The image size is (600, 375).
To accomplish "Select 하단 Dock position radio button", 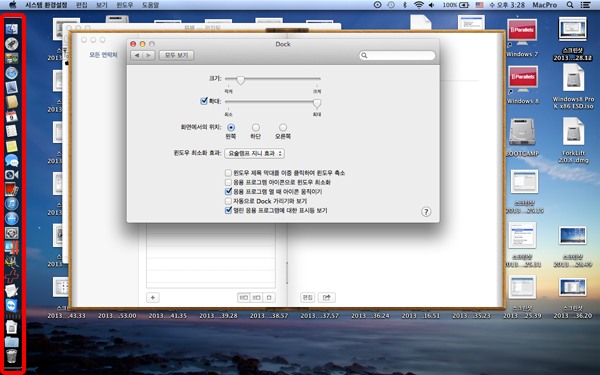I will pyautogui.click(x=256, y=127).
